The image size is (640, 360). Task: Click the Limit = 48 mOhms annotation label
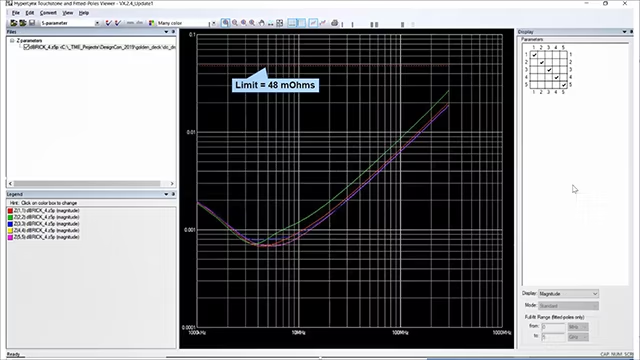tap(275, 85)
